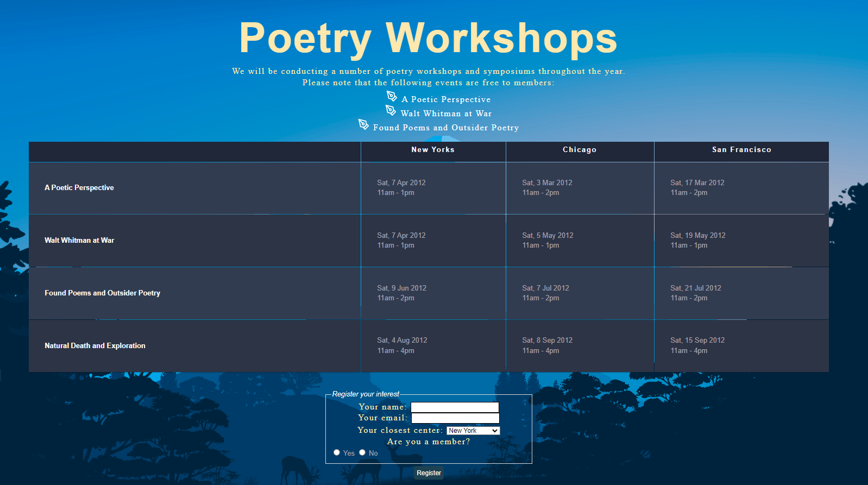Select the Yes member radio button
This screenshot has width=868, height=485.
pyautogui.click(x=337, y=452)
